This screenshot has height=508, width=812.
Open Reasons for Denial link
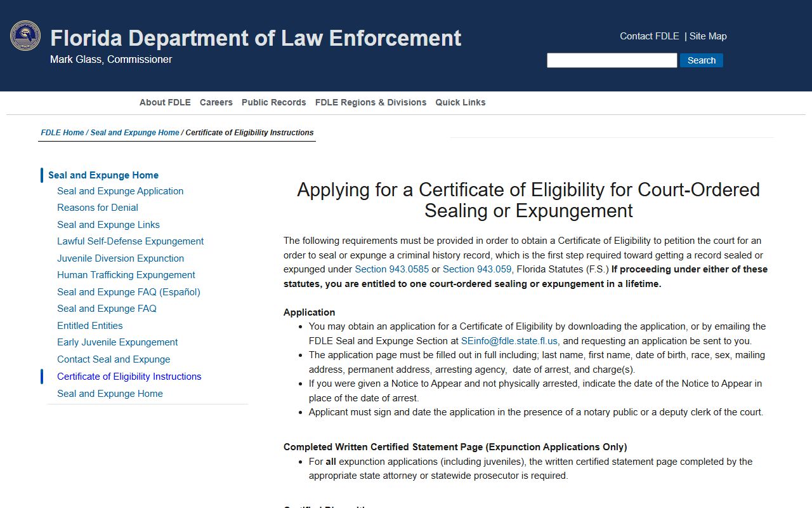click(98, 208)
